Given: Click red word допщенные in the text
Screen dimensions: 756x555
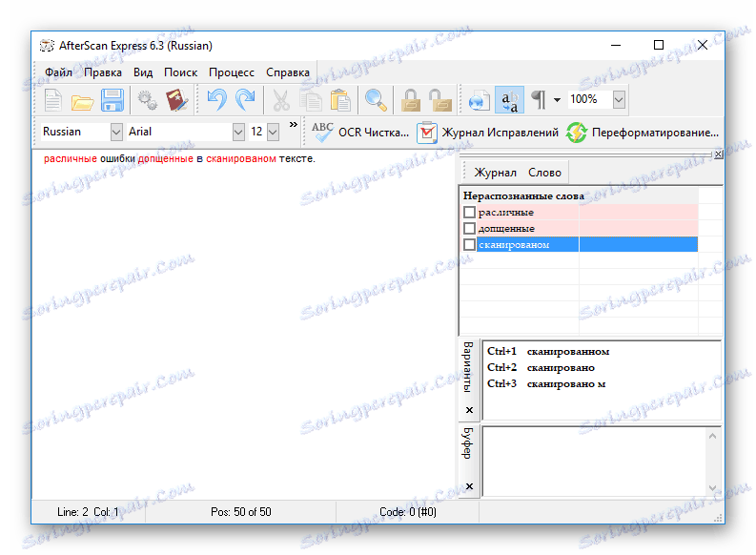Looking at the screenshot, I should pos(165,158).
